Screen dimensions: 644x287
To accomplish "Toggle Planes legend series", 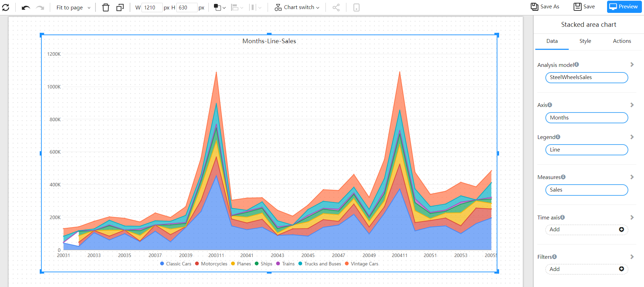I will pyautogui.click(x=241, y=264).
